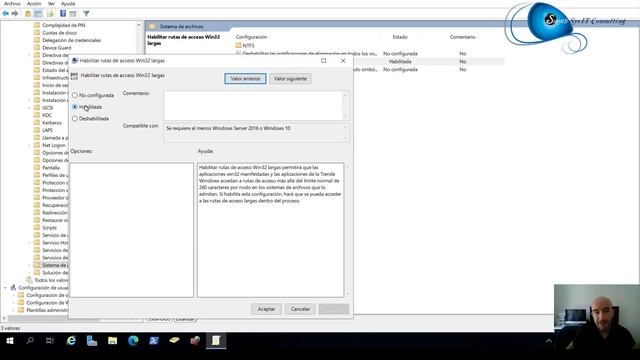
Task: Select the 'Todos los valores' tree item
Action: pyautogui.click(x=51, y=280)
